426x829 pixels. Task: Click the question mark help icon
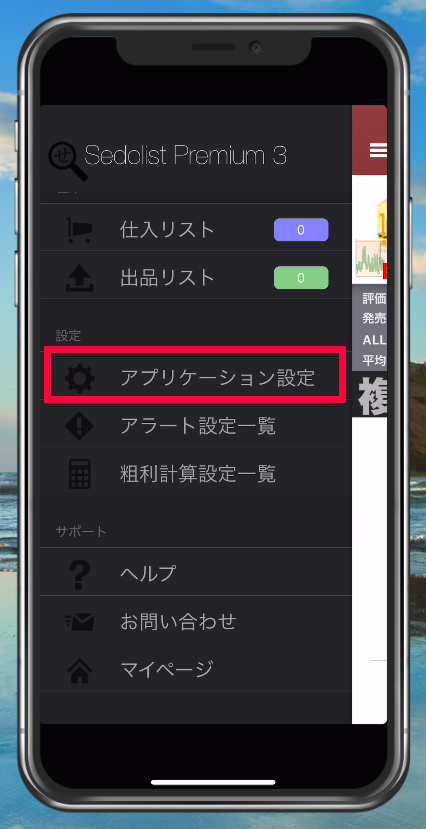point(79,573)
